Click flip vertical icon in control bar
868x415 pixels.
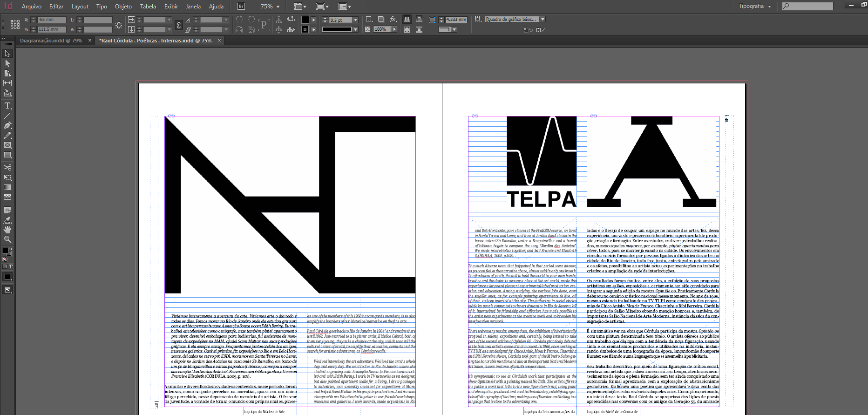pos(251,29)
